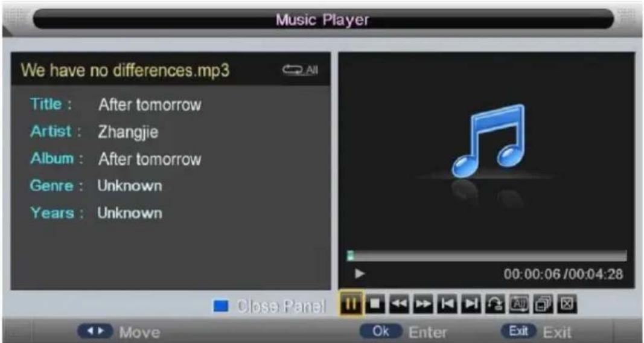Click the playback progress bar
This screenshot has height=343, width=644.
[x=487, y=255]
